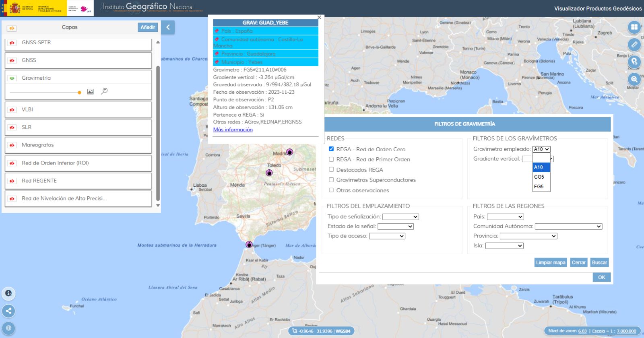Open the share map icon

(8, 311)
